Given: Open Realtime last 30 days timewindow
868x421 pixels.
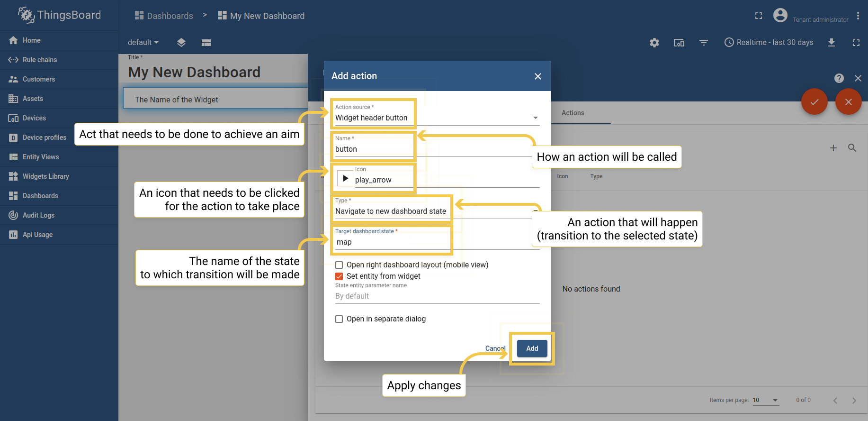Looking at the screenshot, I should coord(769,43).
